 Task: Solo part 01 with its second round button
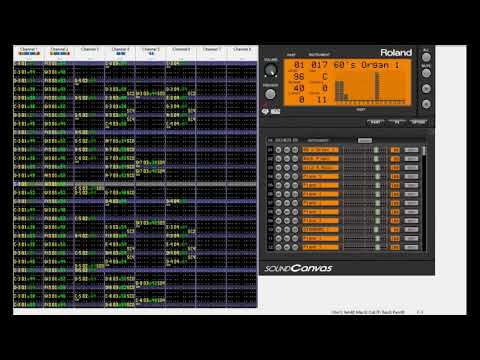pos(287,150)
